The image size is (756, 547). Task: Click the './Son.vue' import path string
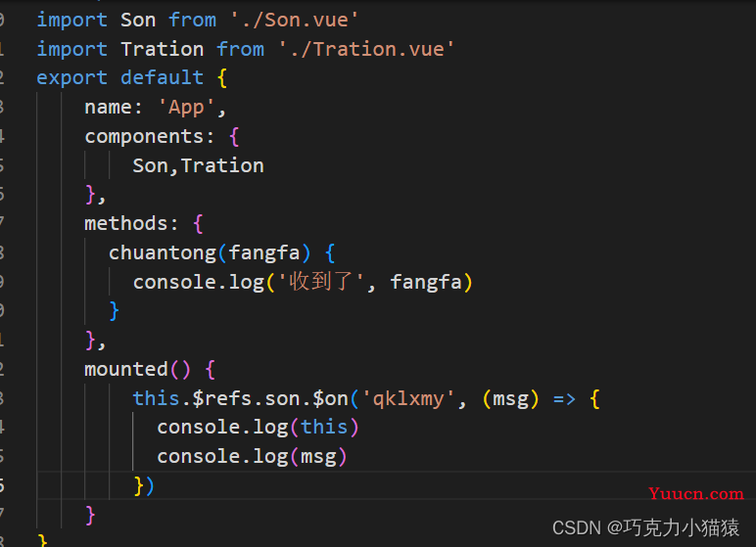pyautogui.click(x=294, y=21)
